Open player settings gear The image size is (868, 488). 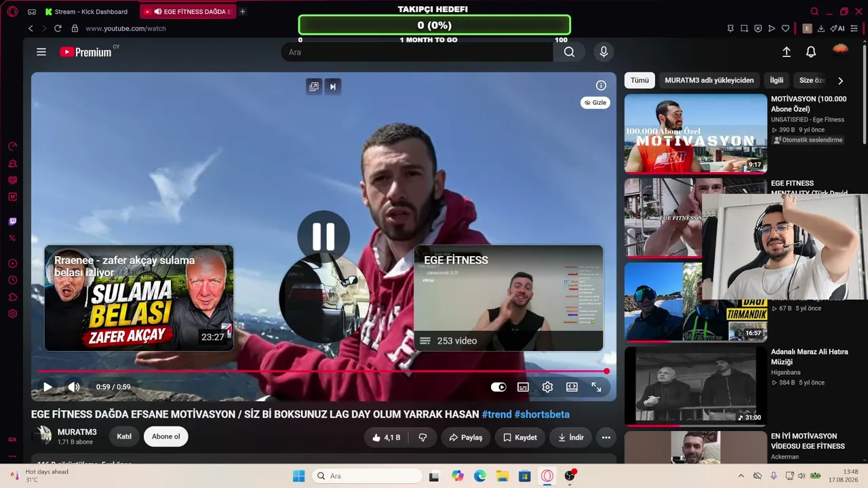point(547,387)
